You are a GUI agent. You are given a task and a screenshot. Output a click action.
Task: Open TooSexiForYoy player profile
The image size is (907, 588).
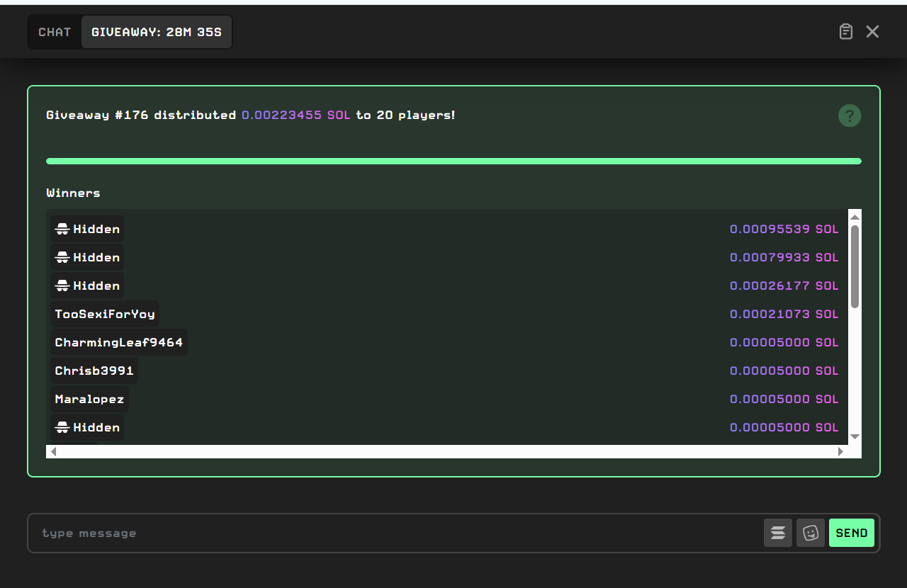point(105,314)
